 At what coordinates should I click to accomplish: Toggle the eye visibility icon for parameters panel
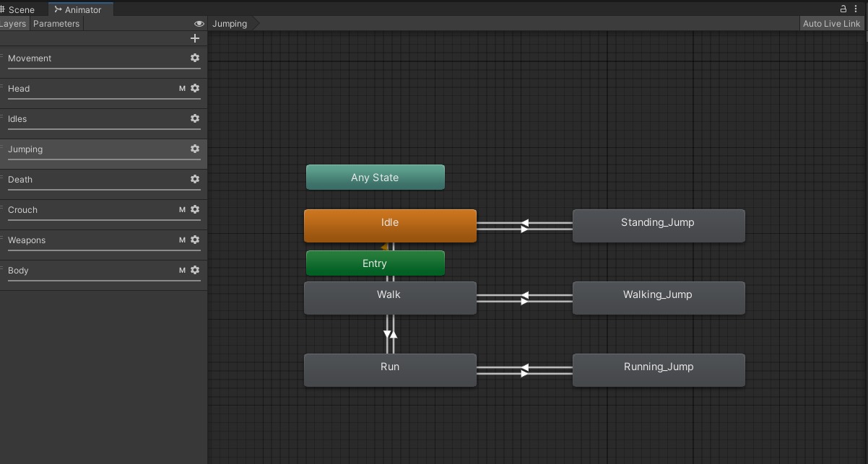pos(199,24)
